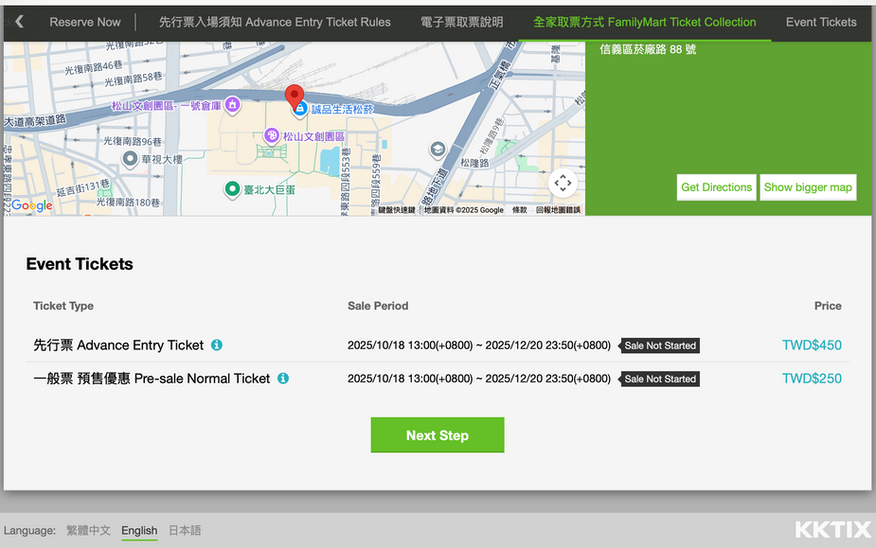Click the 華視大樓 gray map marker
This screenshot has width=876, height=548.
[x=130, y=159]
